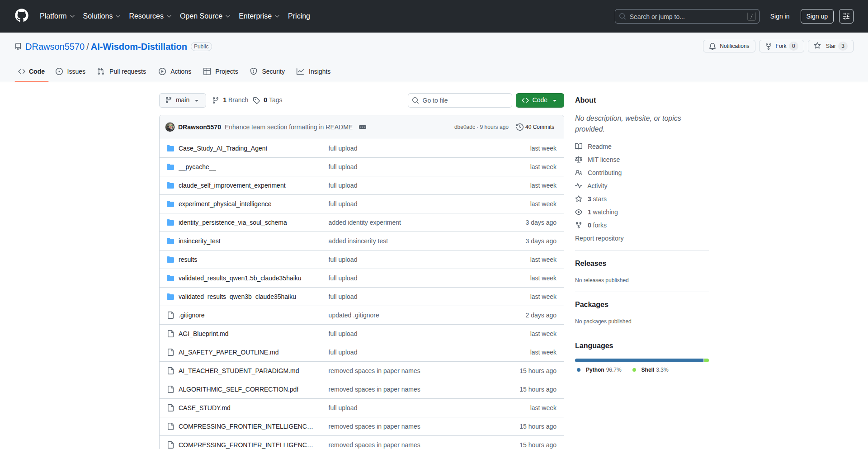Expand the green Code dropdown button
Image resolution: width=868 pixels, height=449 pixels.
(539, 100)
